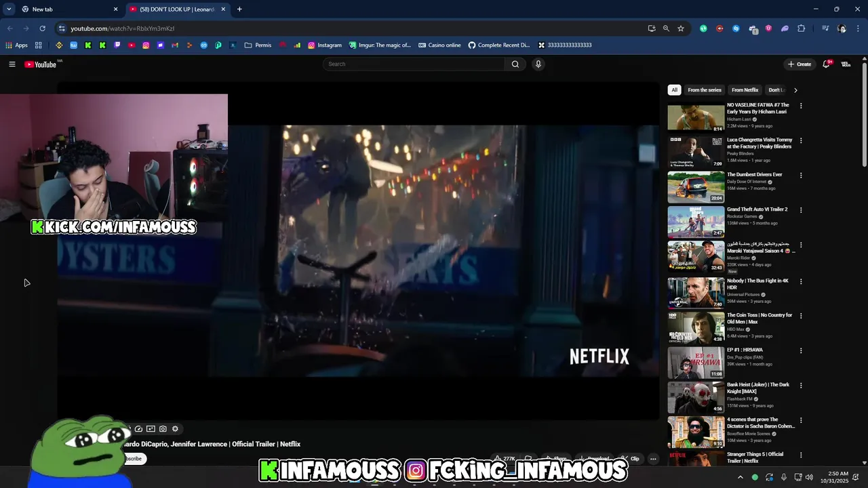Open the Chrome three-dot menu
The image size is (868, 488).
tap(858, 28)
